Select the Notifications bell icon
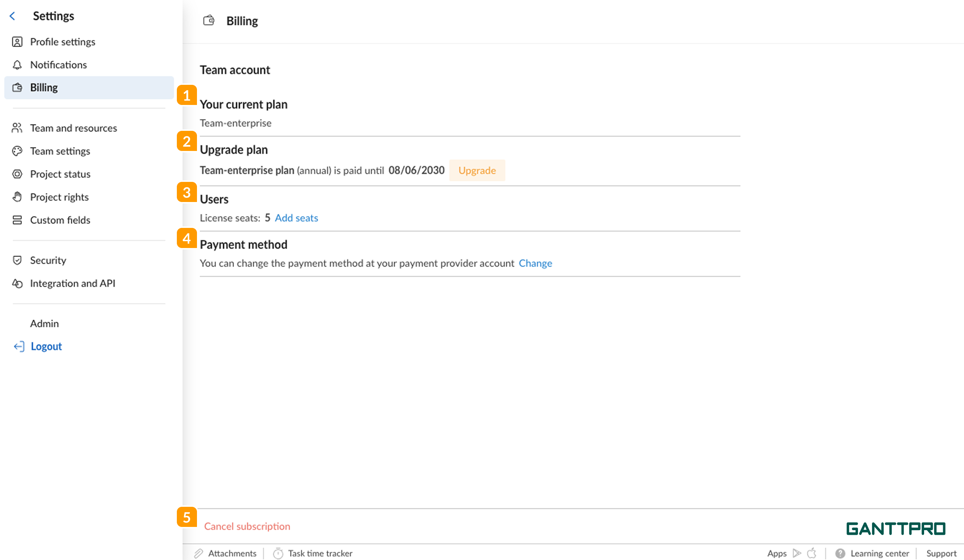 click(18, 65)
